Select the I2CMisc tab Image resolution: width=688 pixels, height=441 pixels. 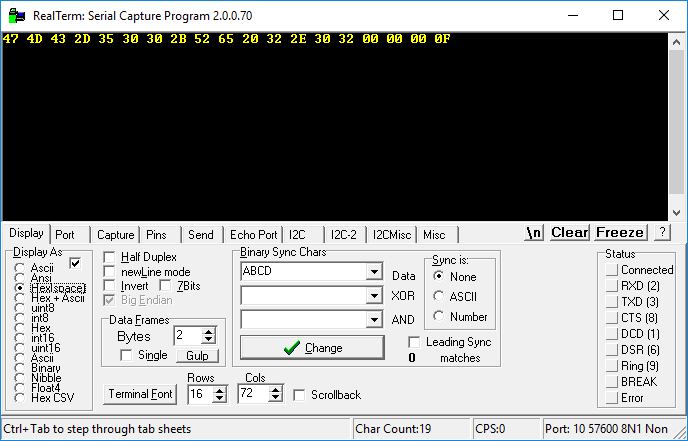392,235
